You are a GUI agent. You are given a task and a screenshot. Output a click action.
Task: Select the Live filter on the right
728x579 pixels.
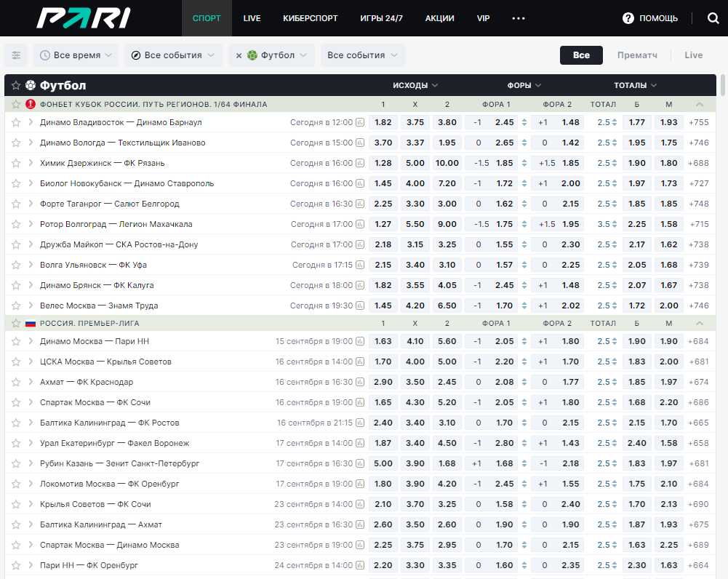pyautogui.click(x=693, y=55)
